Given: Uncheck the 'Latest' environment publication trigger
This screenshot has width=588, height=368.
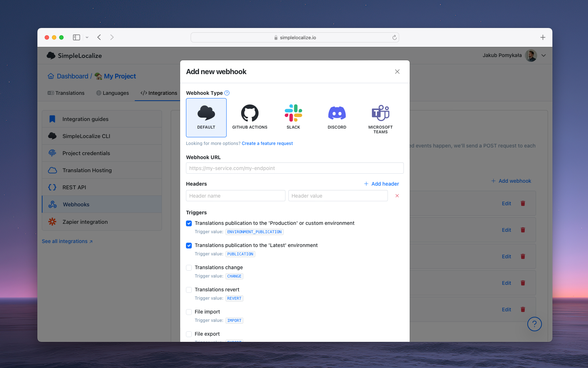Looking at the screenshot, I should tap(189, 246).
